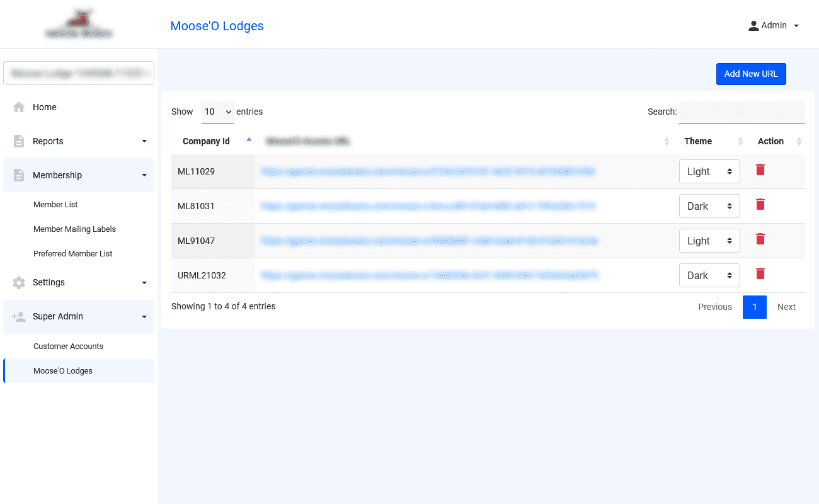Click the Home house icon in sidebar
Viewport: 819px width, 504px height.
pos(19,107)
